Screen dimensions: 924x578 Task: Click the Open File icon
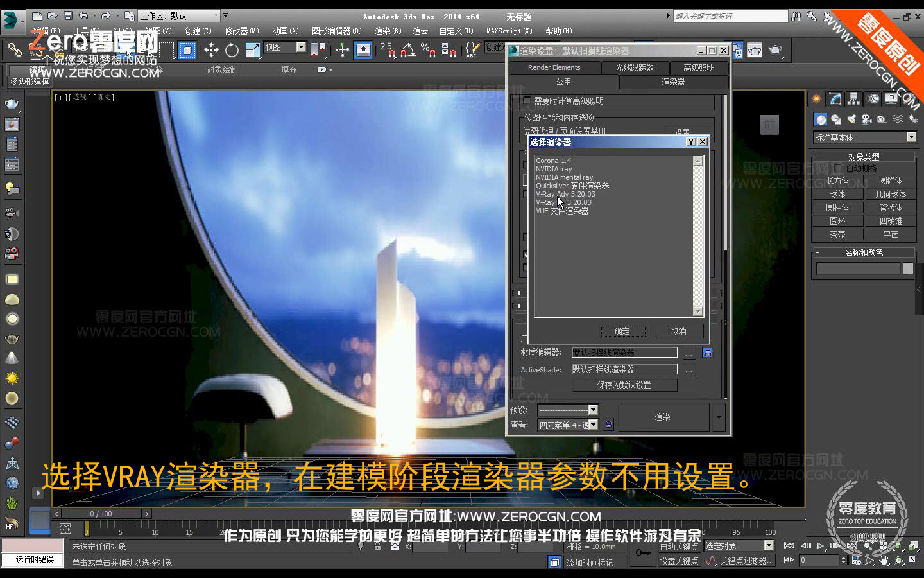pos(53,16)
